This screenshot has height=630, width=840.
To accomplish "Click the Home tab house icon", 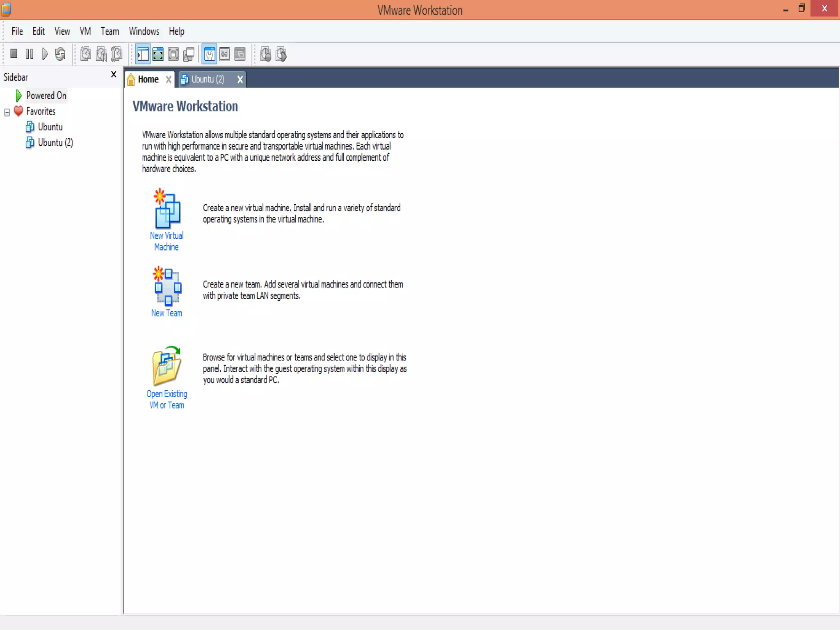I will 131,80.
